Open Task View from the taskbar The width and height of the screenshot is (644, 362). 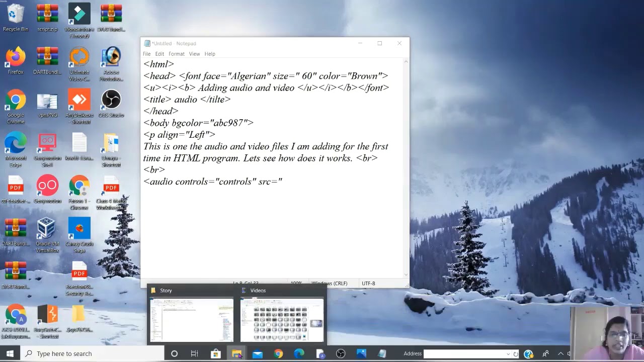(194, 353)
